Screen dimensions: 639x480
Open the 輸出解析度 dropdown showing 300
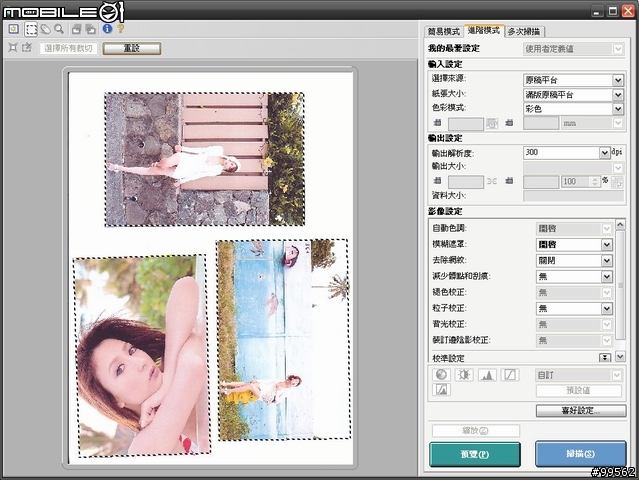click(566, 152)
